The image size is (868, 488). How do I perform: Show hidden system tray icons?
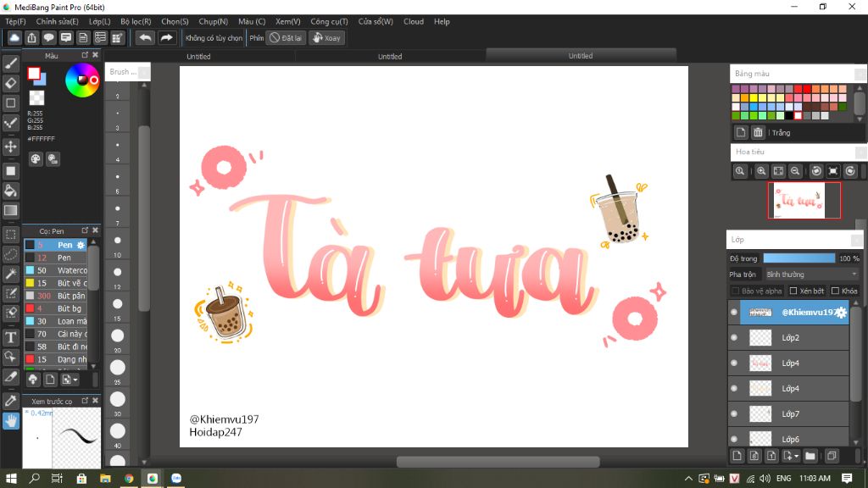click(x=688, y=479)
